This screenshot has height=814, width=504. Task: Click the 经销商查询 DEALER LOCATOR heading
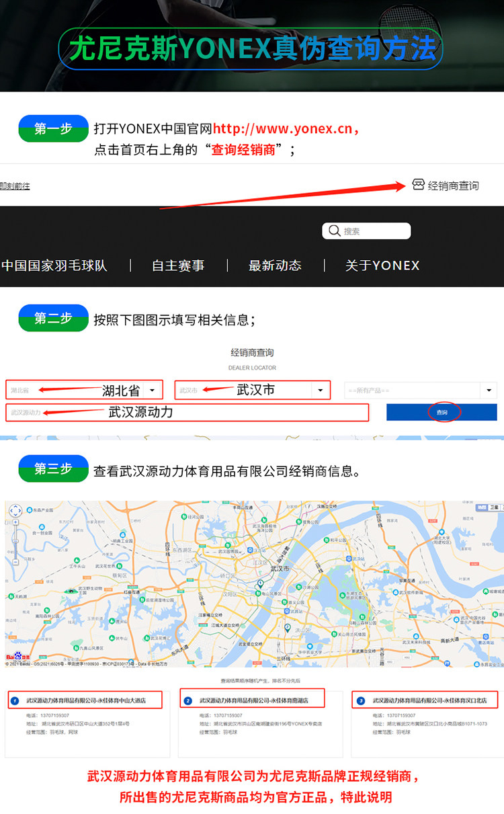coord(252,359)
